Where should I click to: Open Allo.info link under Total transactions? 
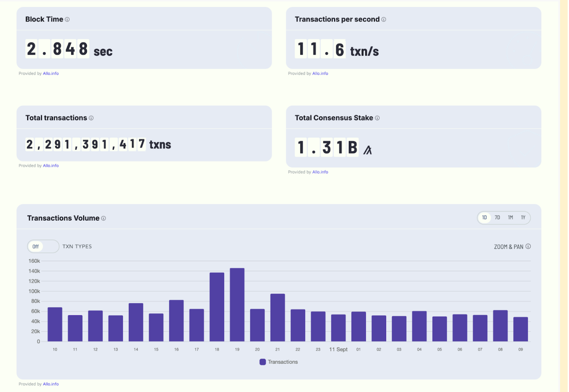click(51, 166)
